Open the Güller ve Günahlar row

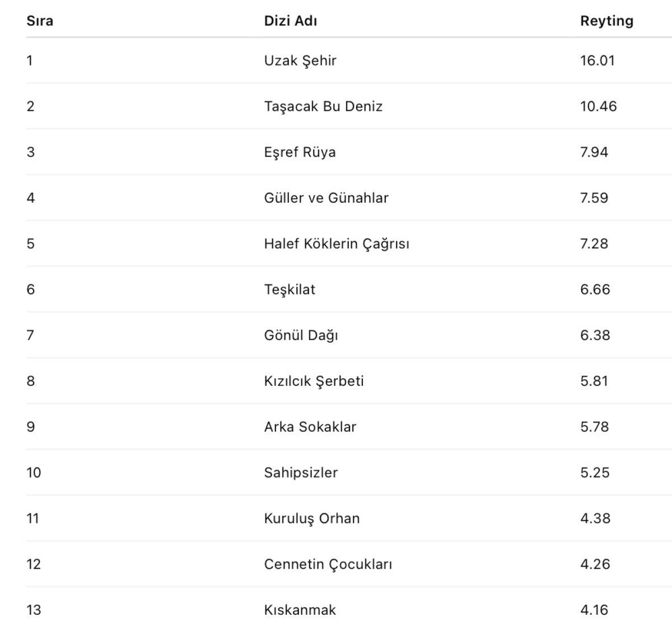click(326, 198)
